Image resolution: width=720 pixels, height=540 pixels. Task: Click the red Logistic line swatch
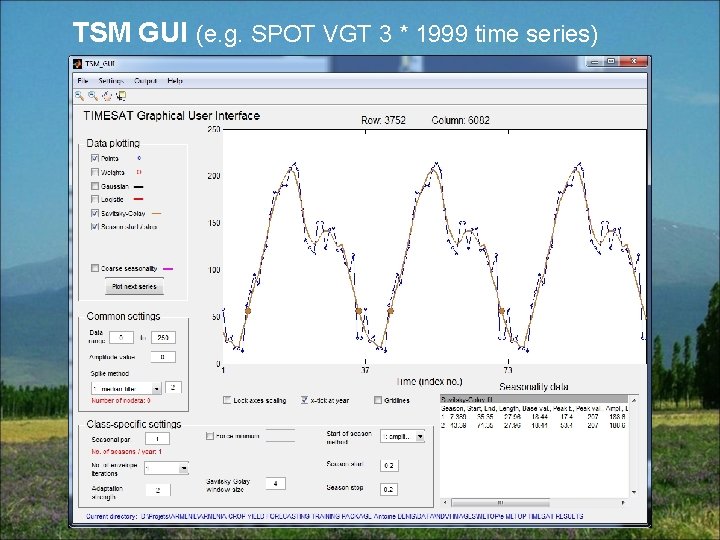pos(138,199)
